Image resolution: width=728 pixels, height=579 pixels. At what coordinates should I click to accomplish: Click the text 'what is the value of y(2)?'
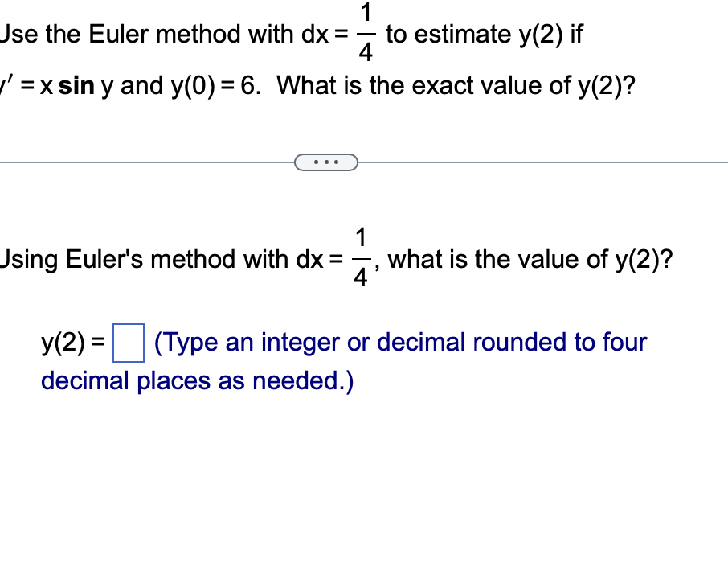click(x=530, y=259)
